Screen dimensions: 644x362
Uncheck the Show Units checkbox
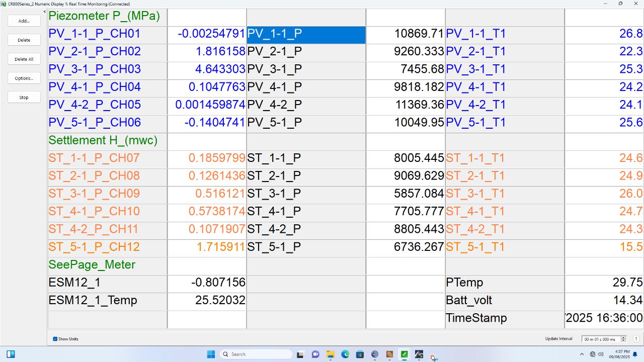(55, 339)
